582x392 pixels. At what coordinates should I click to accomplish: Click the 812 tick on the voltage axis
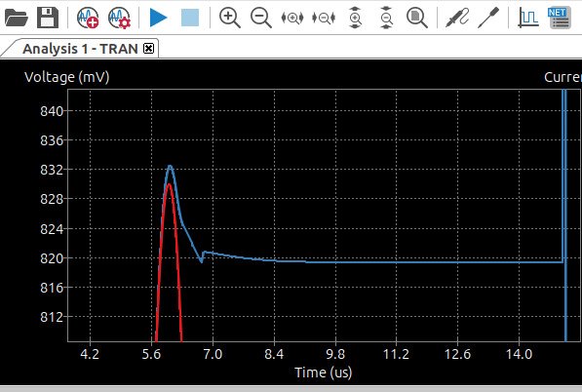click(52, 317)
